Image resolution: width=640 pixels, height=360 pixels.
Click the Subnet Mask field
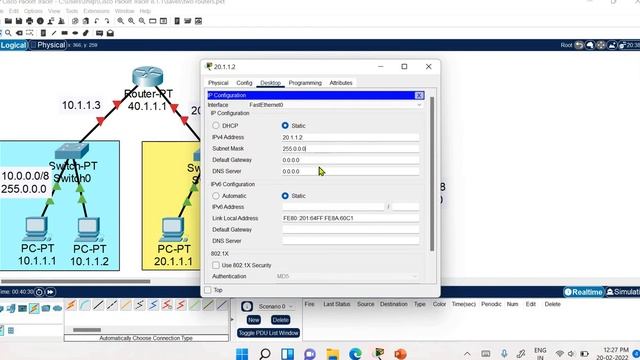point(350,149)
